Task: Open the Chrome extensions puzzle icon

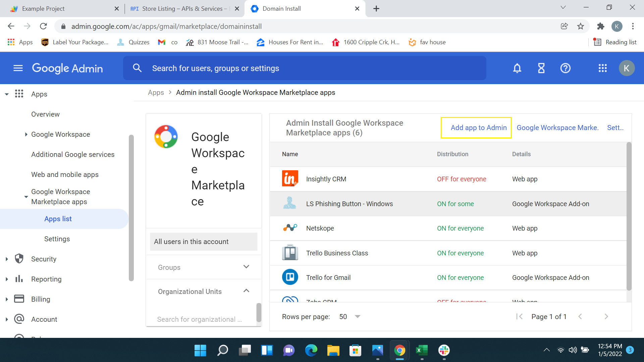Action: pos(601,26)
